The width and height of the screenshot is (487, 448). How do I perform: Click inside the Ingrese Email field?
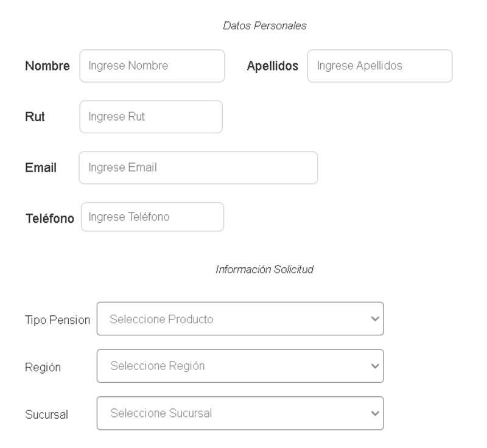pyautogui.click(x=198, y=167)
